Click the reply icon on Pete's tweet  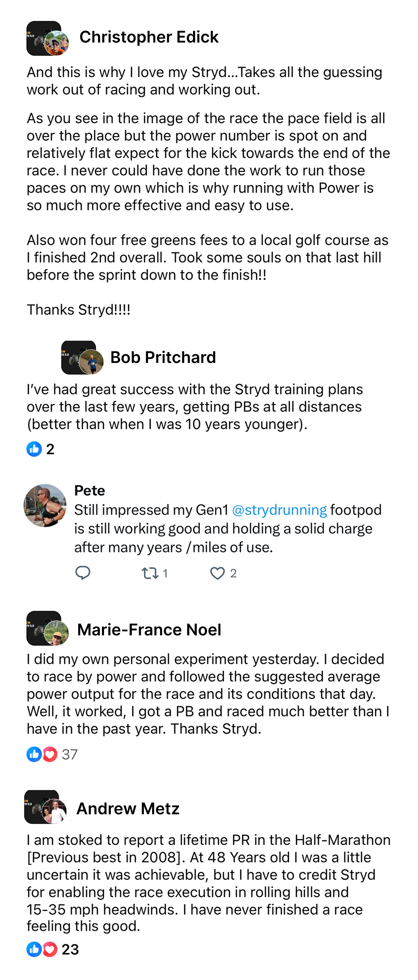point(83,572)
